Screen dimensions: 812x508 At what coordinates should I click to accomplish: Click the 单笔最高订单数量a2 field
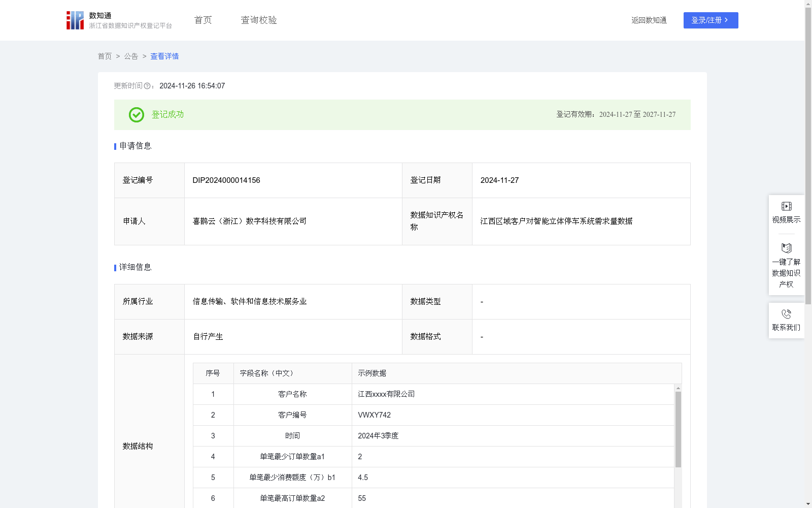[292, 498]
